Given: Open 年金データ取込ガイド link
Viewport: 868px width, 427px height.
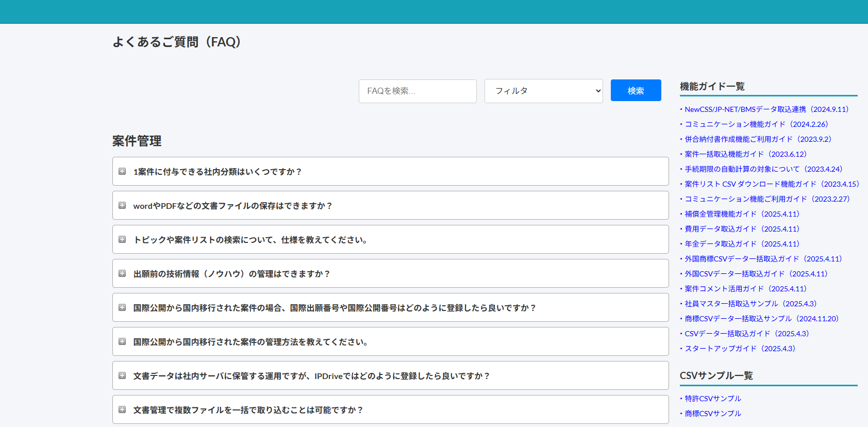Looking at the screenshot, I should coord(742,244).
